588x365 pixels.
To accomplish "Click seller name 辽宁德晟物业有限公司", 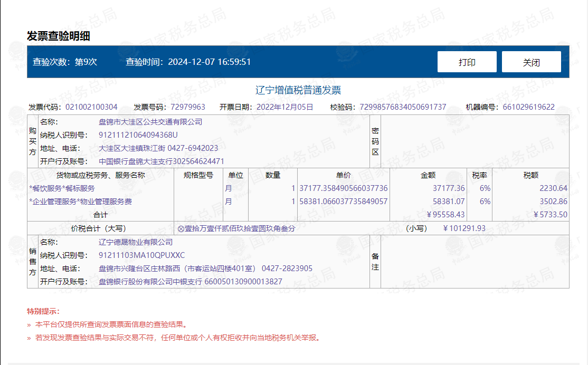I will point(136,242).
